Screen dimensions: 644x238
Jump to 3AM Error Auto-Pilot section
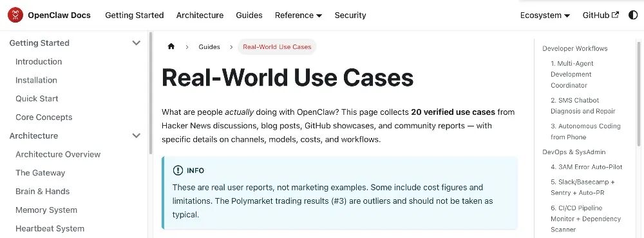click(x=586, y=167)
